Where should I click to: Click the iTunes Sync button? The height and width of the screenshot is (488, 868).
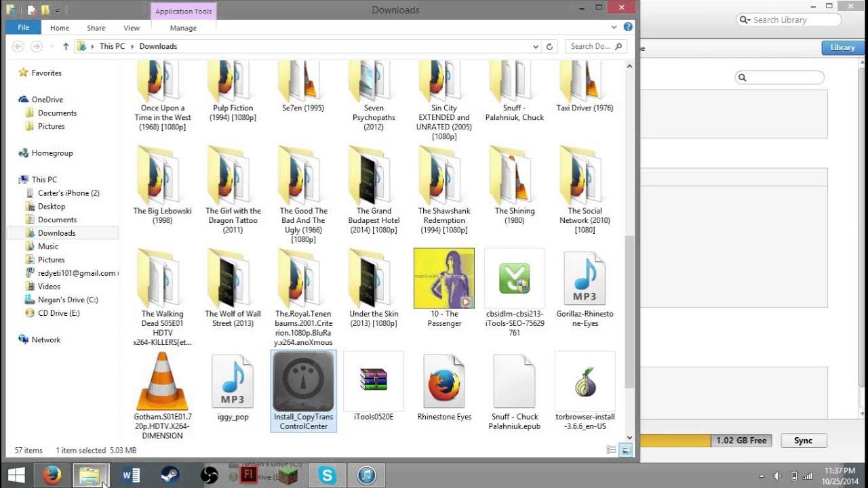[x=803, y=441]
